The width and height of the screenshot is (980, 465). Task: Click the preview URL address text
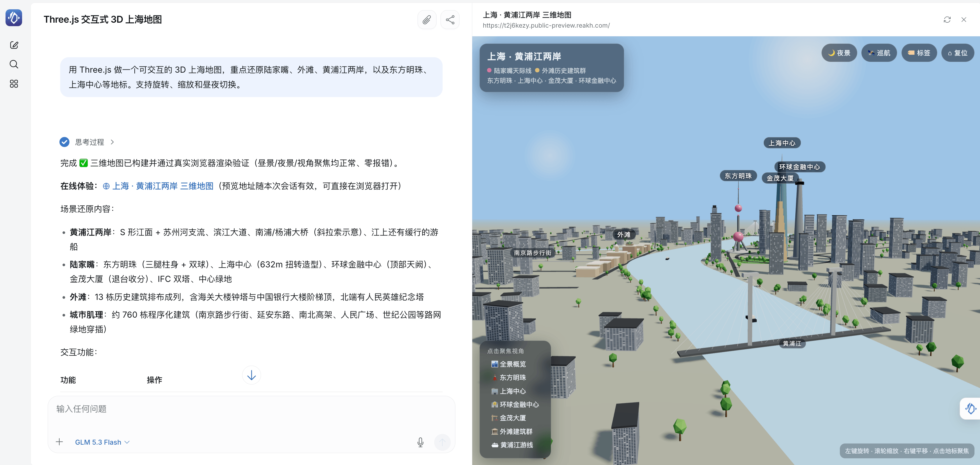click(x=546, y=26)
